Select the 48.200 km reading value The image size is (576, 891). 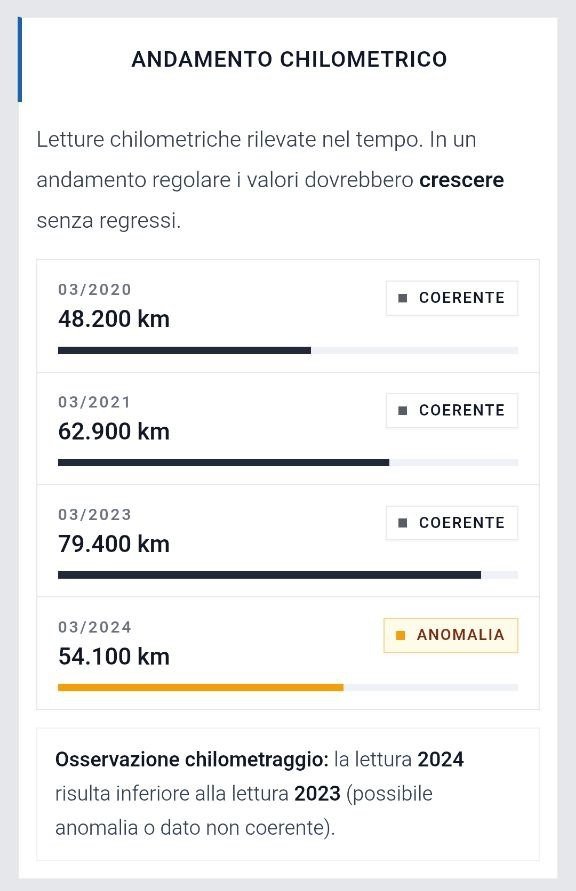pyautogui.click(x=113, y=319)
